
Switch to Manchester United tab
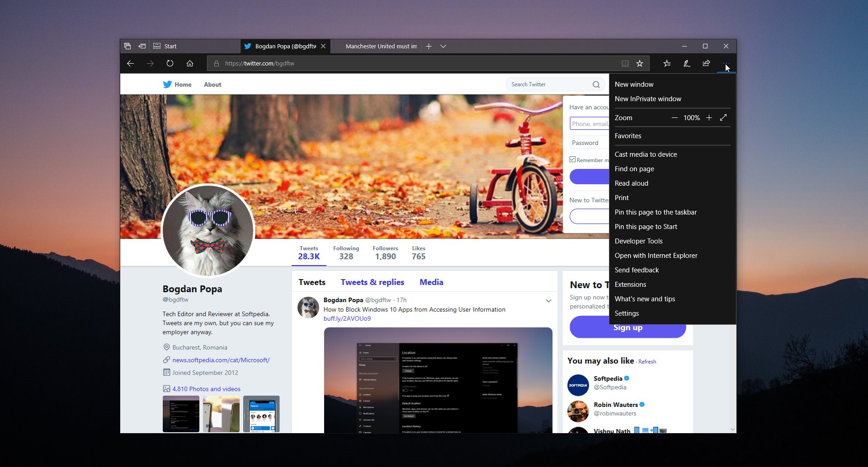(x=376, y=46)
